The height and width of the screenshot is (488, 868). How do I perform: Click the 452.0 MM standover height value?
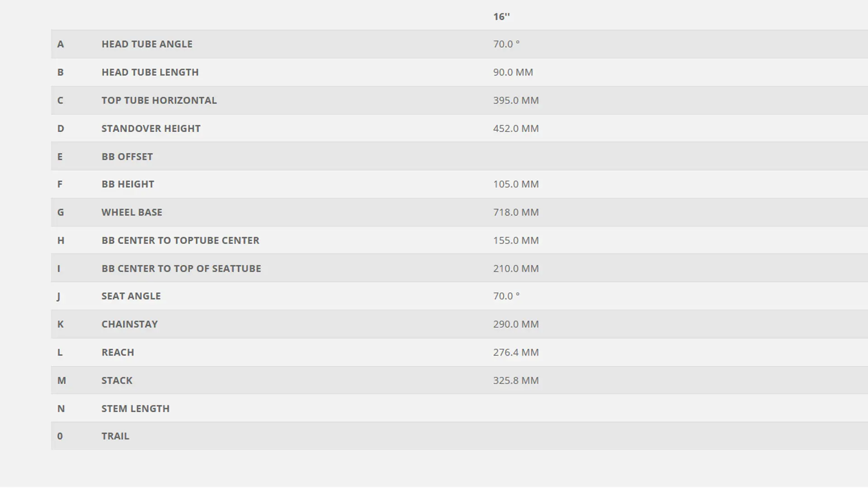516,128
